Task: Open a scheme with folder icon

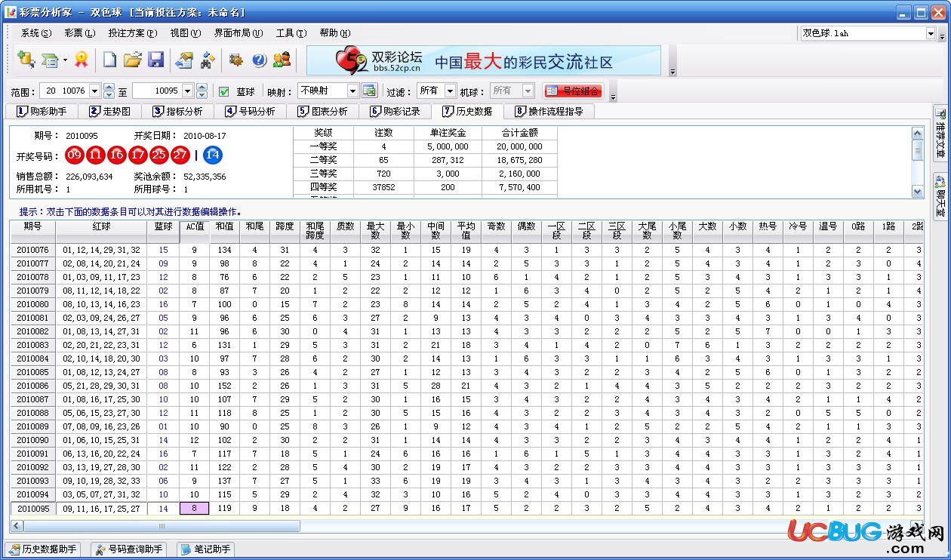Action: pyautogui.click(x=133, y=60)
